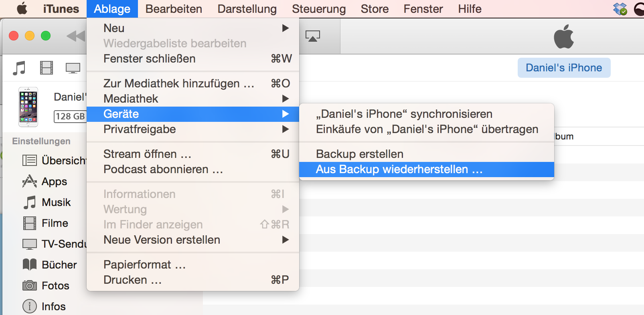Click the iPhone device thumbnail
Screen dimensions: 644x315
pyautogui.click(x=28, y=107)
